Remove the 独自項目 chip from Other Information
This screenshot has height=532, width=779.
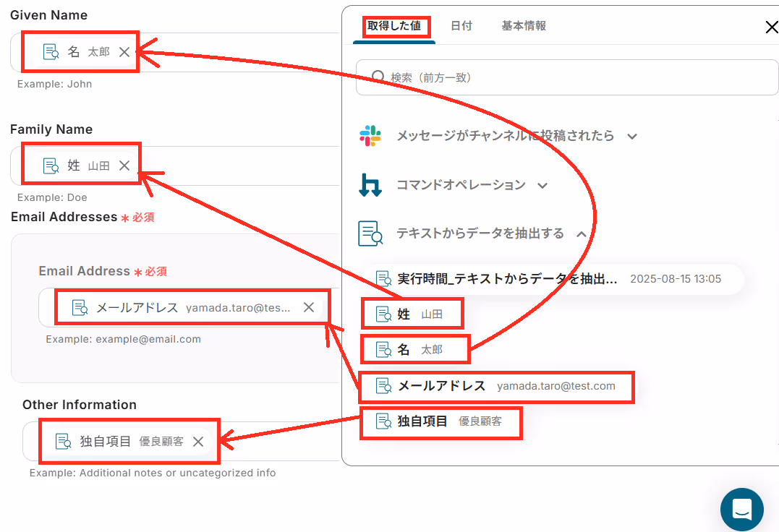coord(197,442)
